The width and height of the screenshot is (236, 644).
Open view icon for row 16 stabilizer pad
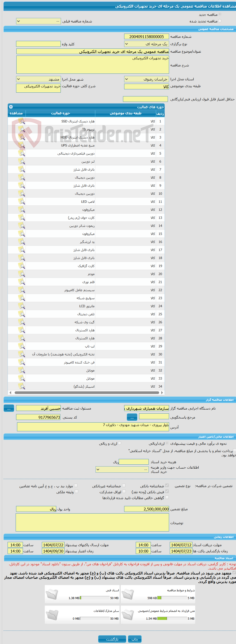(22, 242)
